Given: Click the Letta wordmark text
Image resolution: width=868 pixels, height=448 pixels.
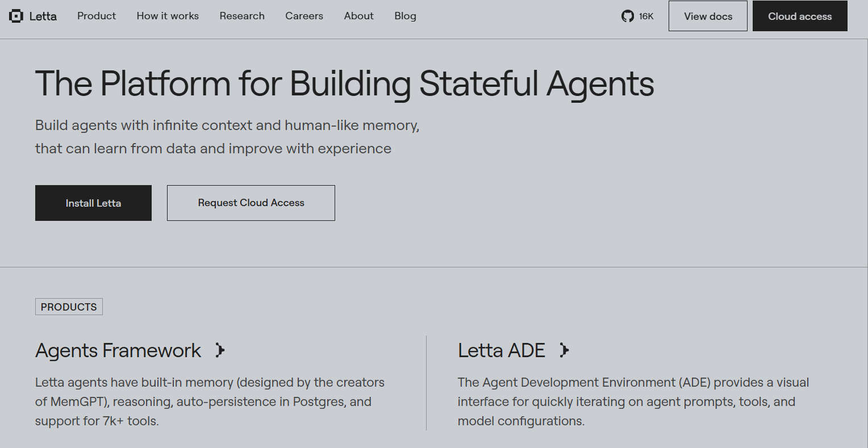Looking at the screenshot, I should 43,16.
